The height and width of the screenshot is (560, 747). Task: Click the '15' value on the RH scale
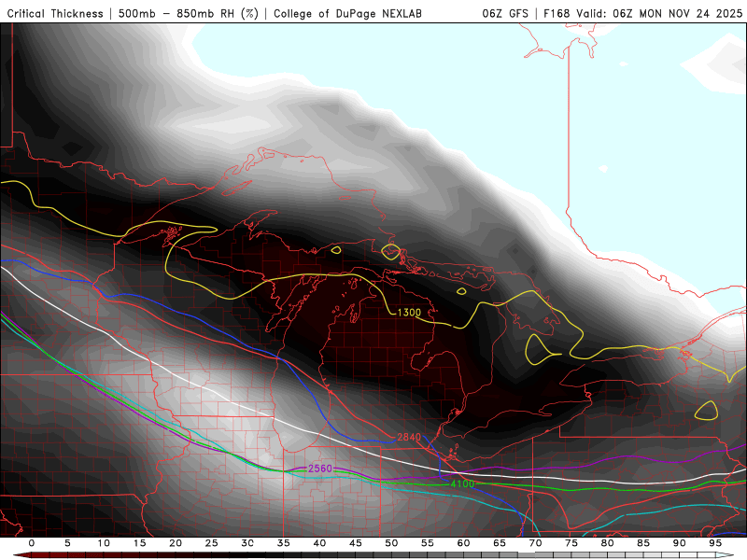click(139, 543)
